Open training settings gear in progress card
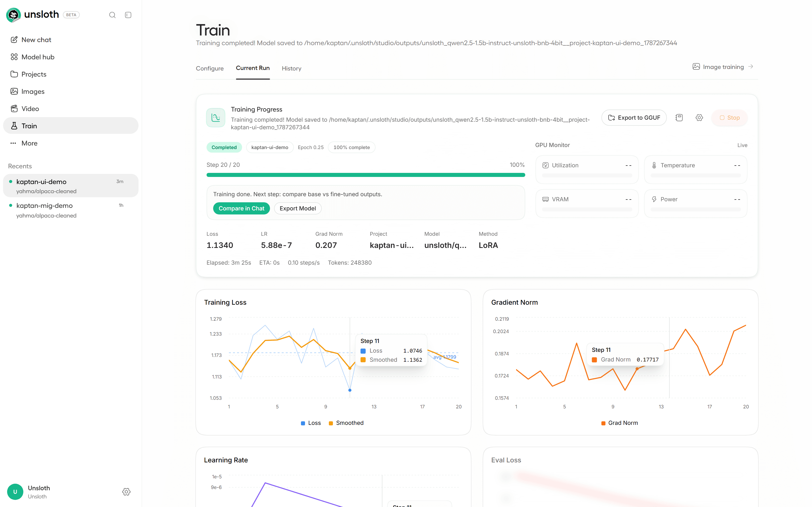Image resolution: width=812 pixels, height=507 pixels. tap(699, 118)
